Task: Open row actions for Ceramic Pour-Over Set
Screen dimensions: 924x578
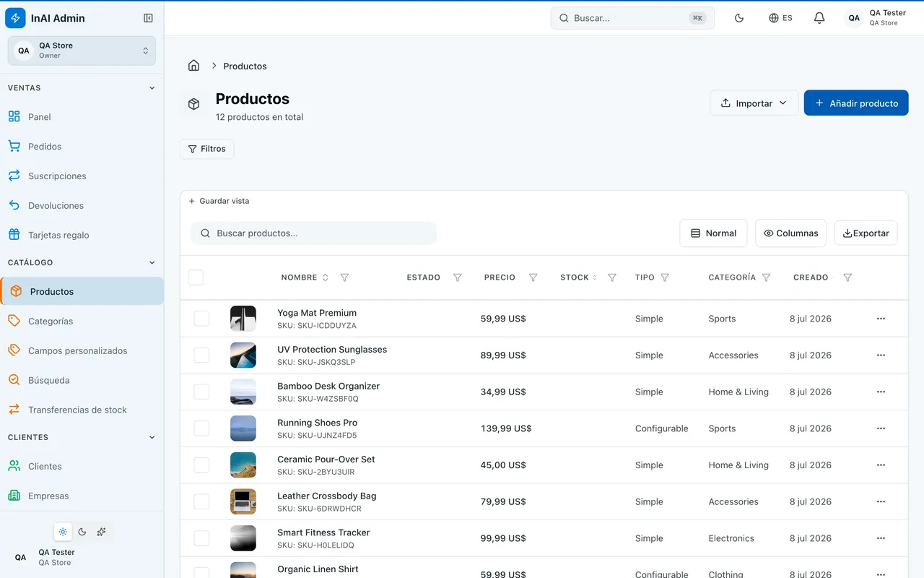Action: click(x=881, y=465)
